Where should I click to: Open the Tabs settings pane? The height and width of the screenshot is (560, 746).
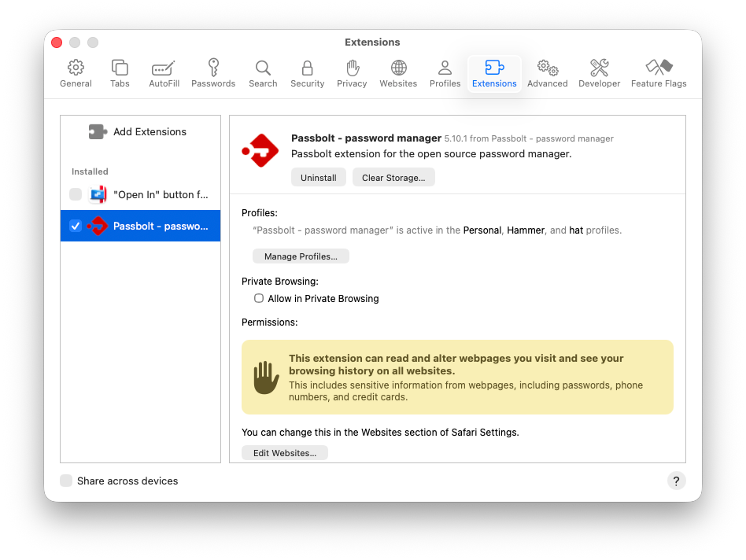coord(120,74)
